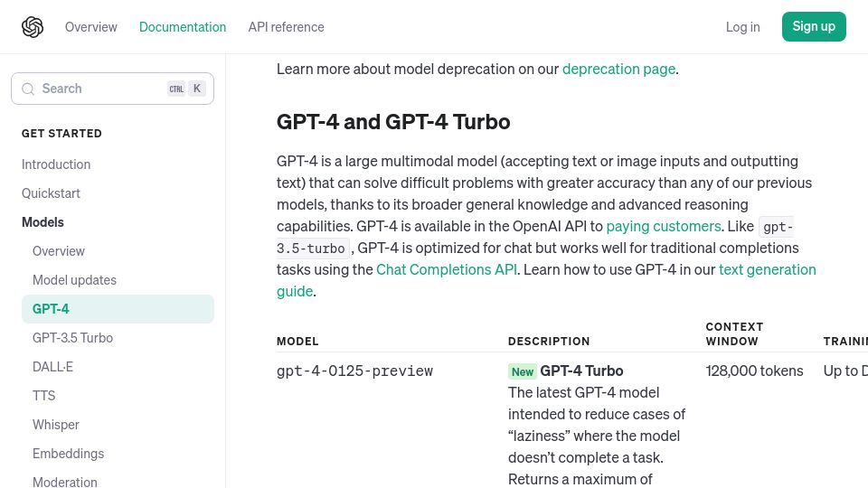This screenshot has height=488, width=868.
Task: Open Whisper sidebar item
Action: tap(56, 425)
